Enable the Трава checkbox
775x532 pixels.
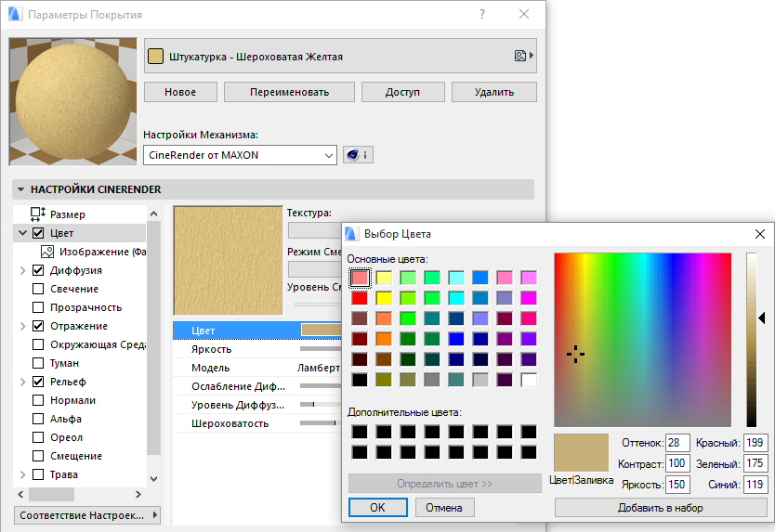click(38, 474)
